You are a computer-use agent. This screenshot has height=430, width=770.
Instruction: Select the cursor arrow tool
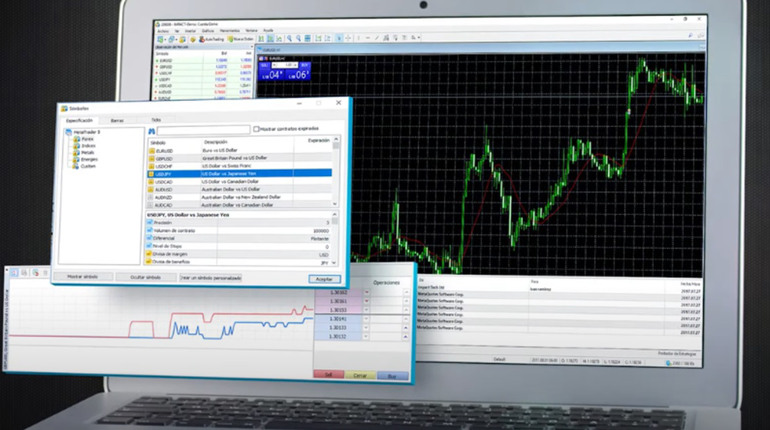tap(339, 38)
